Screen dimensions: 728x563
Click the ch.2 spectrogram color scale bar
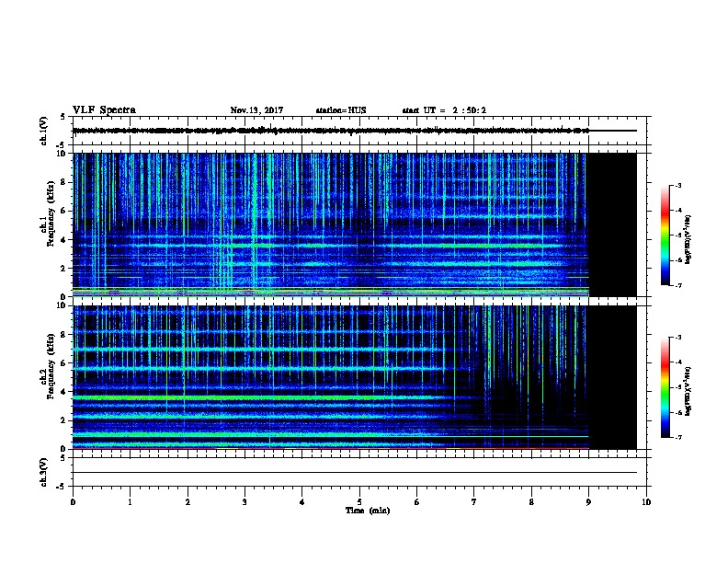665,387
